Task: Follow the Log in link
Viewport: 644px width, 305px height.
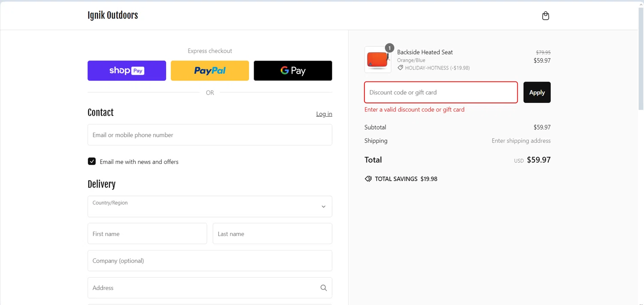Action: pyautogui.click(x=324, y=114)
